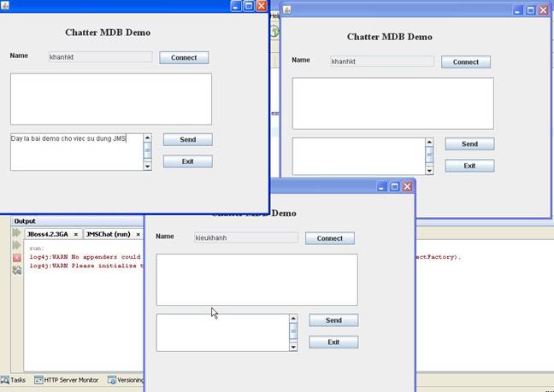Open the HTTP Server Monitor panel
Screen dimensions: 554x392
point(67,380)
